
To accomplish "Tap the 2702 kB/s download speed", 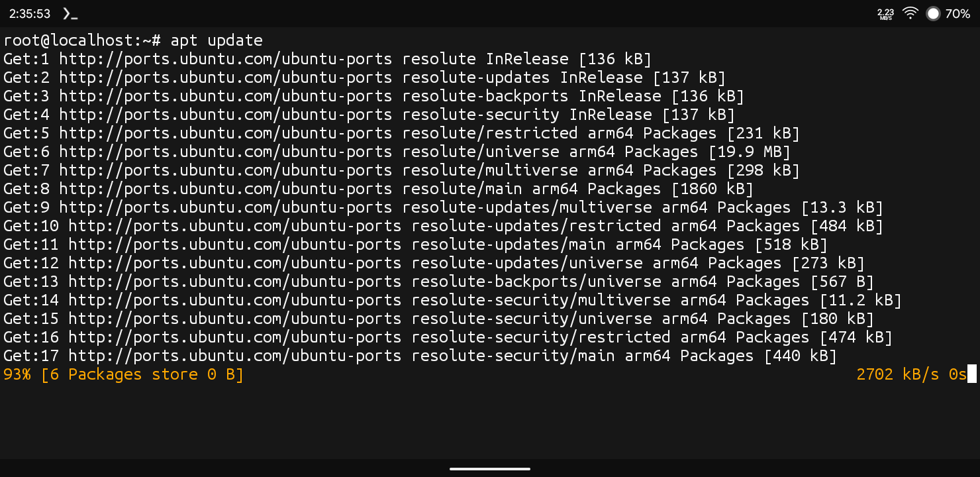I will (x=897, y=374).
